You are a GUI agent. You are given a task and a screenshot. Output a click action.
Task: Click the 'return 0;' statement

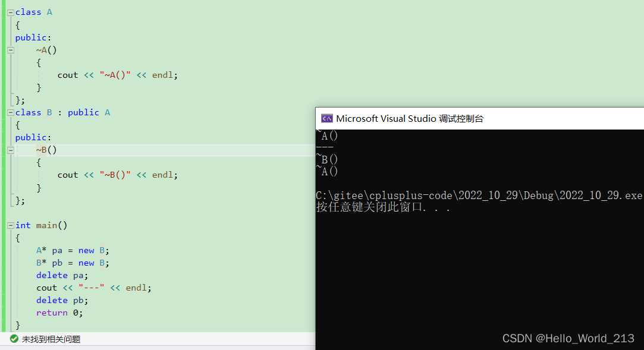coord(59,313)
